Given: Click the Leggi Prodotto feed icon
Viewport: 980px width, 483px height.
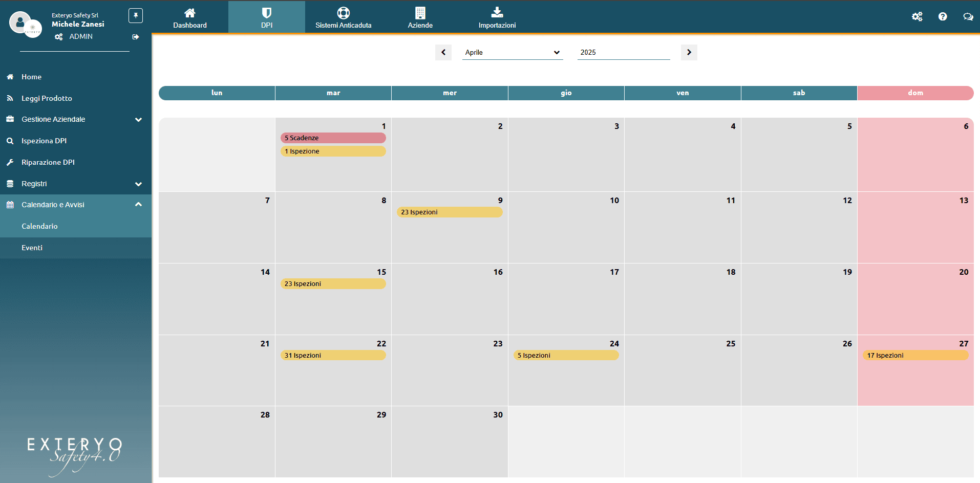Looking at the screenshot, I should tap(10, 98).
